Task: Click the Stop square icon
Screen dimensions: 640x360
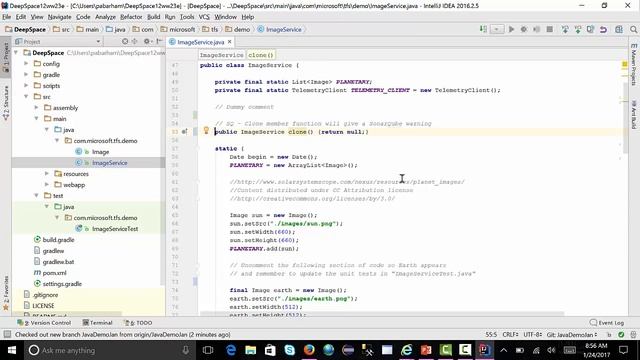Action: pos(550,29)
